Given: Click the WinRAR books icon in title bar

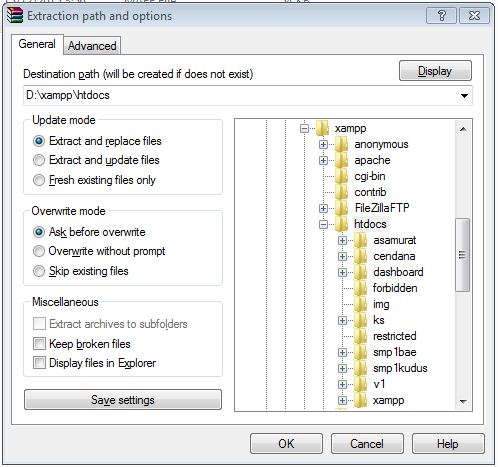Looking at the screenshot, I should 15,15.
